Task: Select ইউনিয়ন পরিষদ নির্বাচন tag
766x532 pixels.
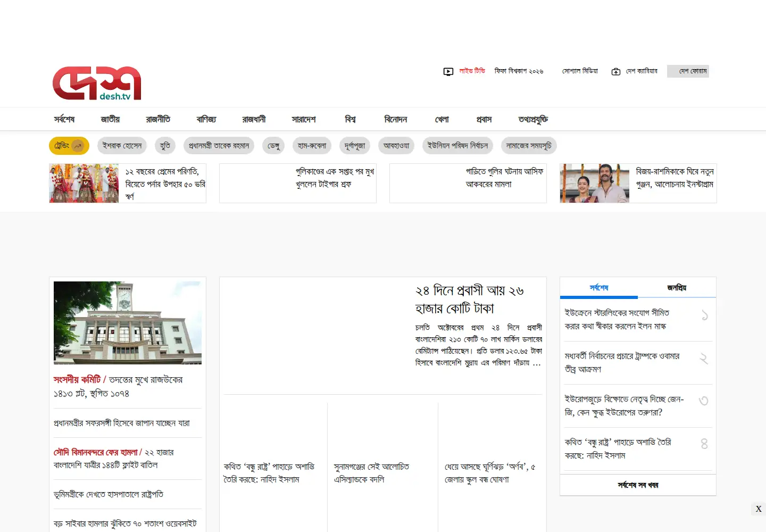Action: pyautogui.click(x=458, y=146)
